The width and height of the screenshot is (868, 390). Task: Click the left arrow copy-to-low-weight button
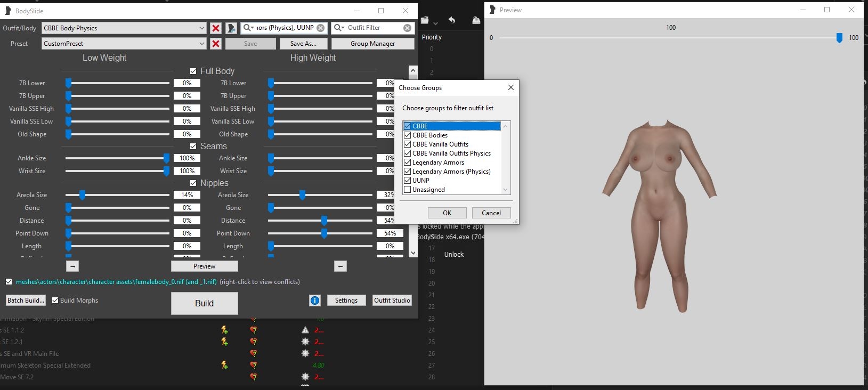tap(340, 266)
